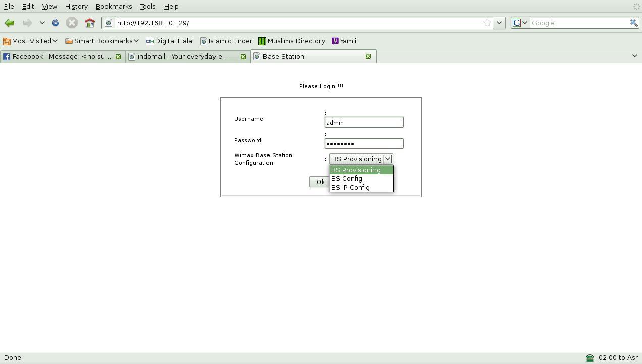This screenshot has width=642, height=364.
Task: Go to the Home page icon
Action: coord(90,23)
